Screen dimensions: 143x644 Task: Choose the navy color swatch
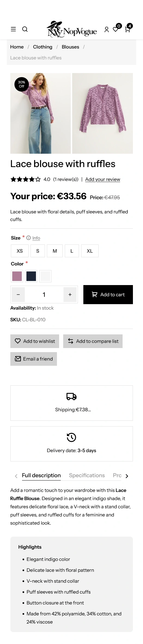pos(31,276)
